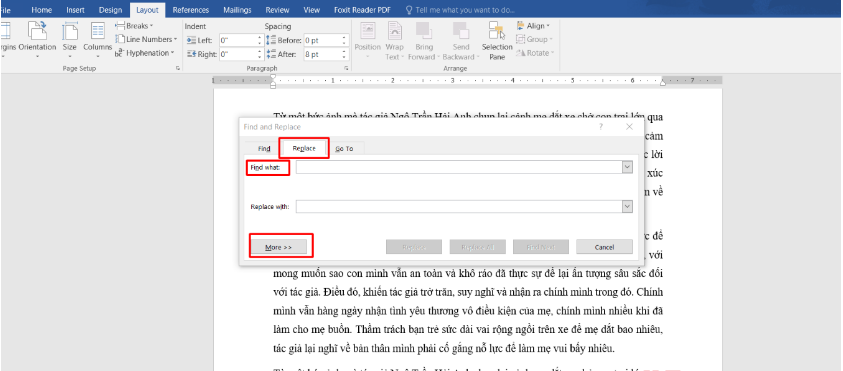Click the first line indent ruler marker

(x=273, y=77)
